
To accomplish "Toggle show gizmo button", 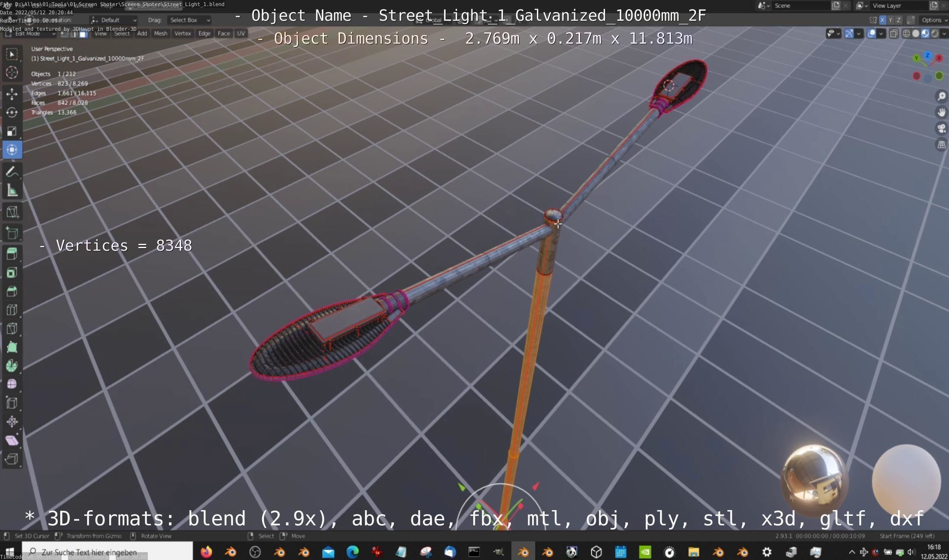I will (849, 33).
